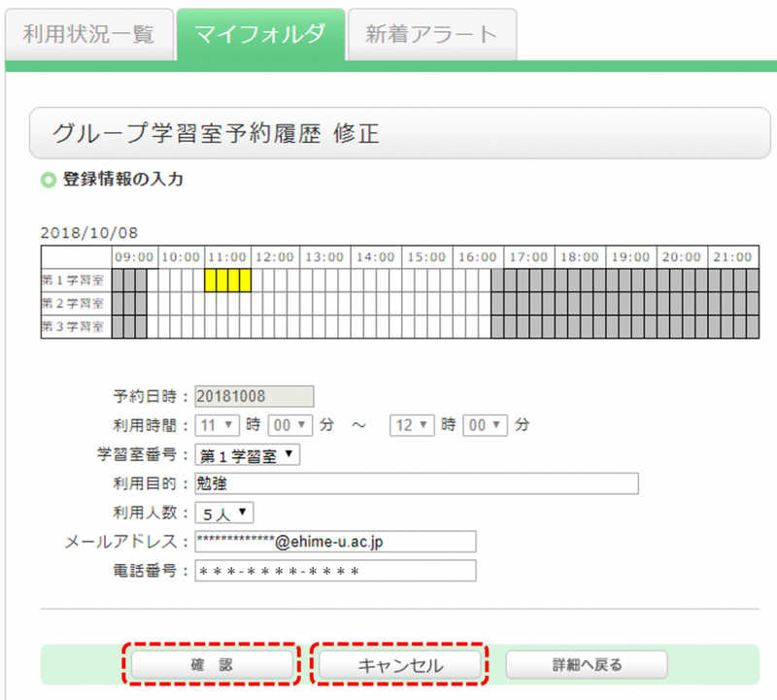This screenshot has height=700, width=777.
Task: Expand the end hour dropdown showing 12
Action: tap(412, 425)
